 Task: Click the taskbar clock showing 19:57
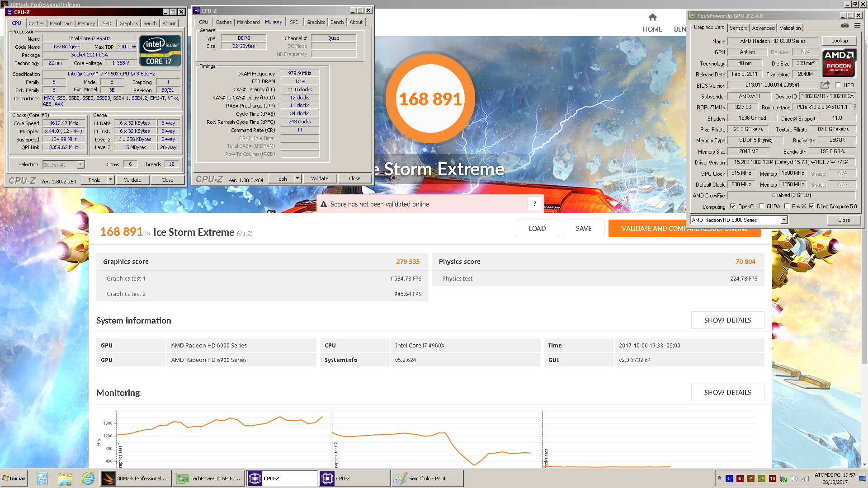[835, 479]
